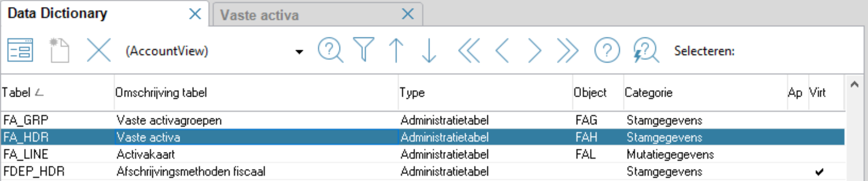Open help with the circled question mark
The height and width of the screenshot is (181, 868).
607,50
